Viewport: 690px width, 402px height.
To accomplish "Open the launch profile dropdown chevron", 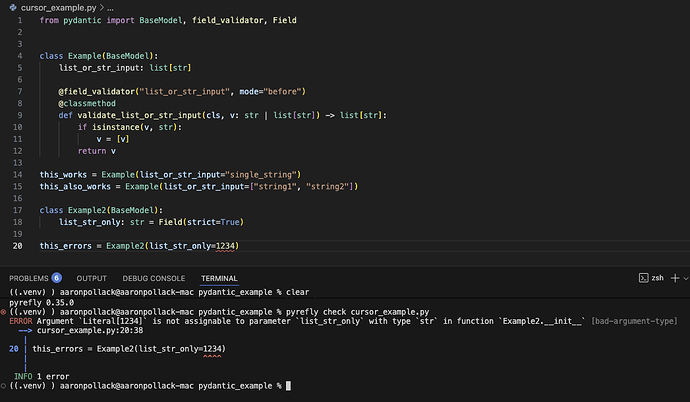I will [686, 278].
